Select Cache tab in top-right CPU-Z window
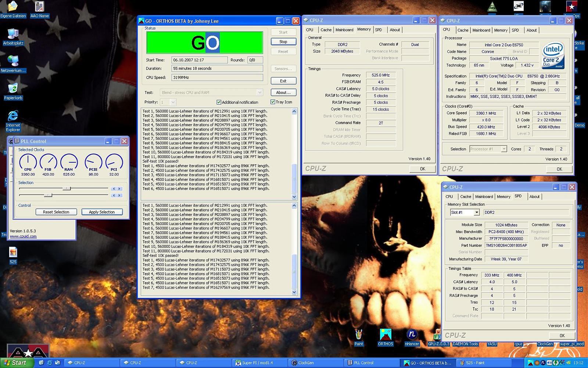Screen dimensions: 588x368 [x=463, y=31]
